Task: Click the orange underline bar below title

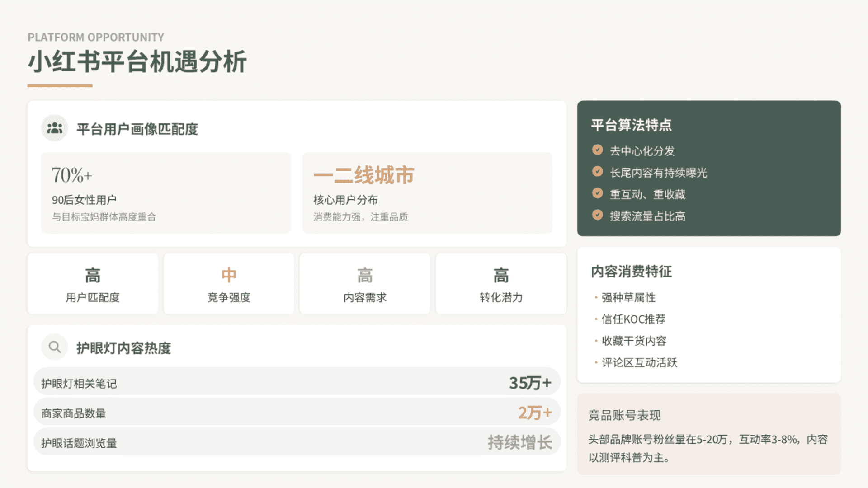Action: [60, 85]
